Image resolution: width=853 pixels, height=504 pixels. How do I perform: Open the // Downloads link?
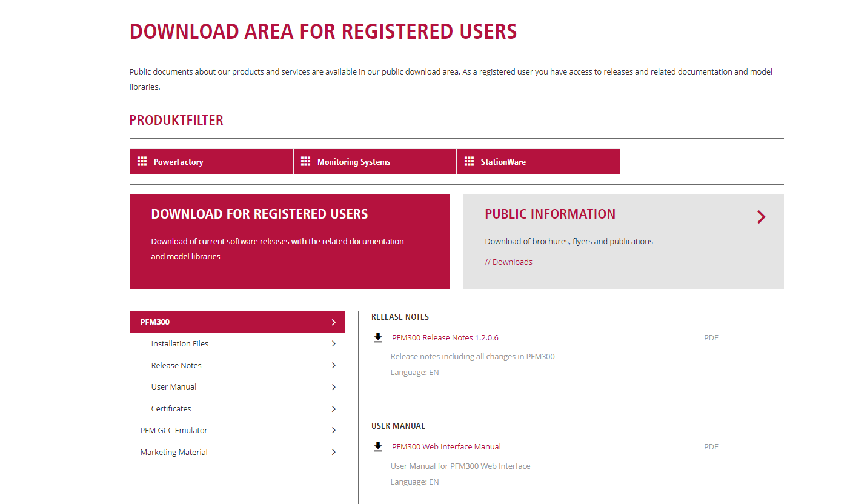tap(509, 261)
